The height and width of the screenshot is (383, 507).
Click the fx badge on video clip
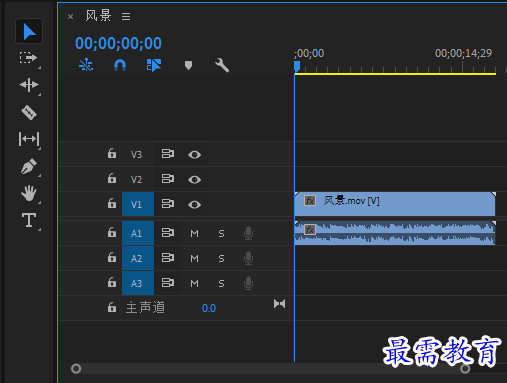coord(310,201)
